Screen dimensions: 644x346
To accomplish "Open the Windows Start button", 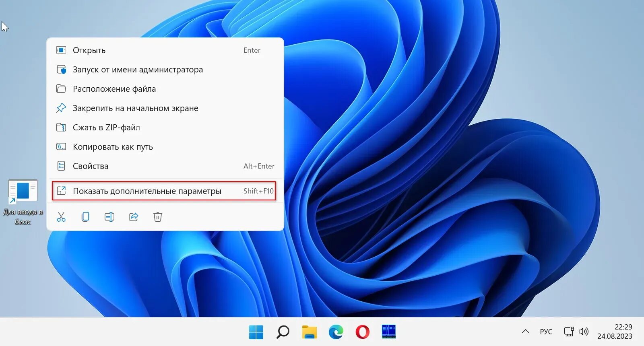I will coord(256,332).
